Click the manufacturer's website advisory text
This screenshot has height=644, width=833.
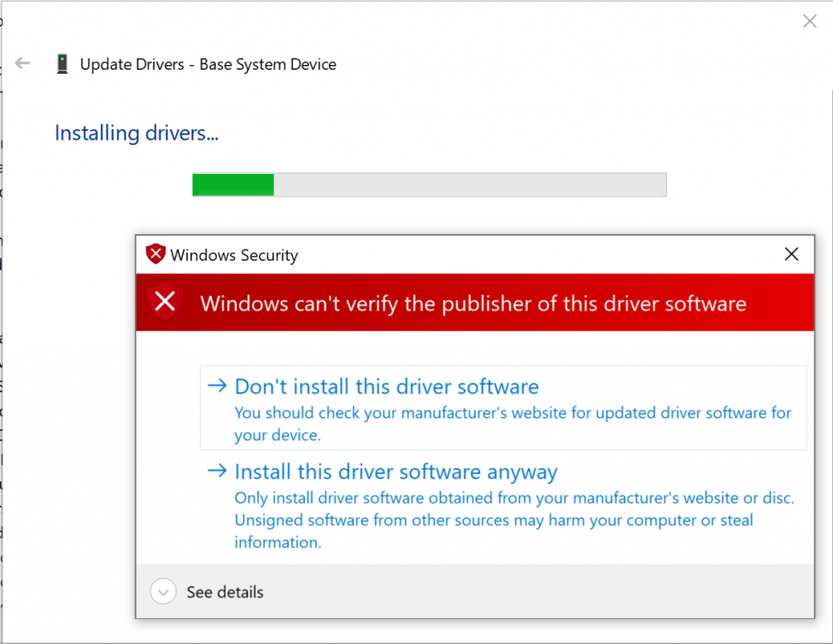pyautogui.click(x=512, y=423)
